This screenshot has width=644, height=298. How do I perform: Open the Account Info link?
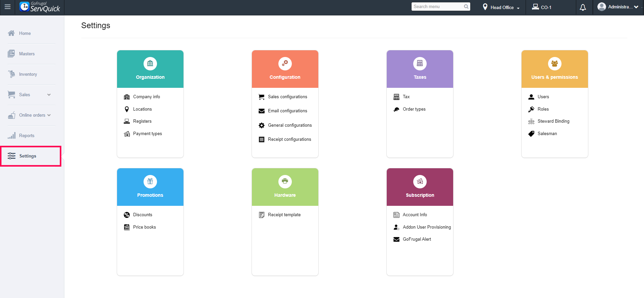[415, 215]
